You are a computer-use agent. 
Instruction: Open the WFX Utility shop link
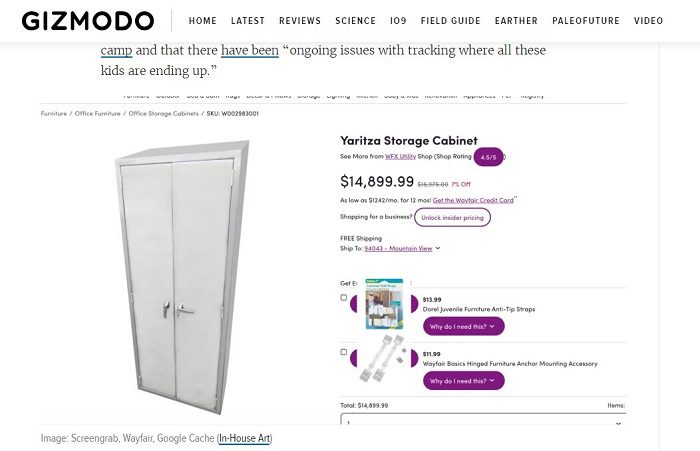pos(401,157)
